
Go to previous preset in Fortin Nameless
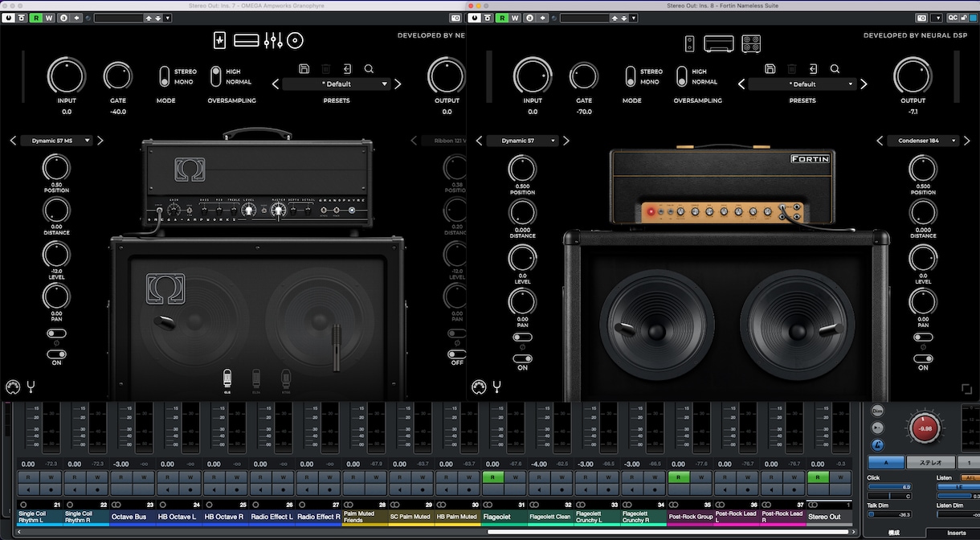[741, 84]
